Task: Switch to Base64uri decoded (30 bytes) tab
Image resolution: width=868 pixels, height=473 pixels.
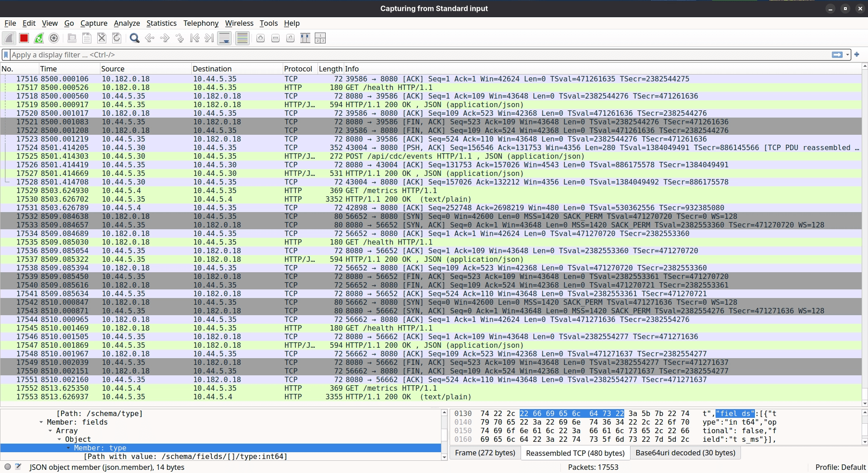Action: coord(685,453)
